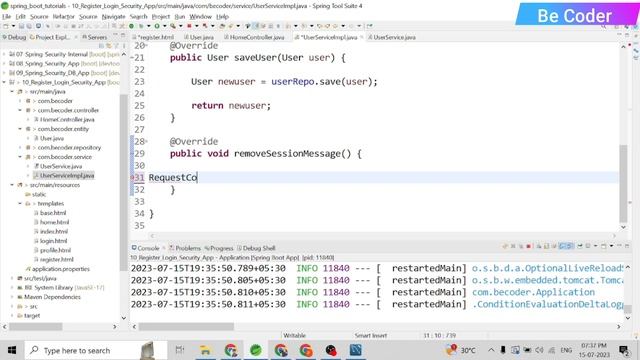Screen dimensions: 640x360
Task: Switch to the register.html editor tab
Action: pyautogui.click(x=156, y=37)
